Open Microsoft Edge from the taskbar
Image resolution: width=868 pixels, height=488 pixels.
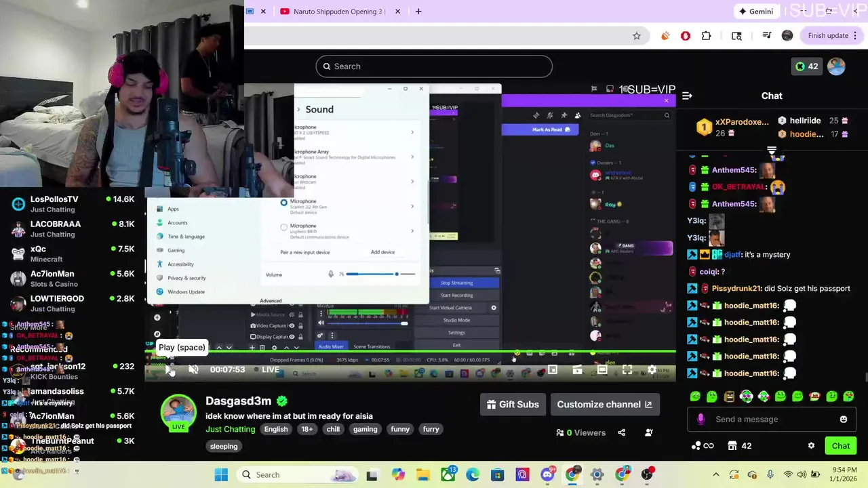[473, 475]
